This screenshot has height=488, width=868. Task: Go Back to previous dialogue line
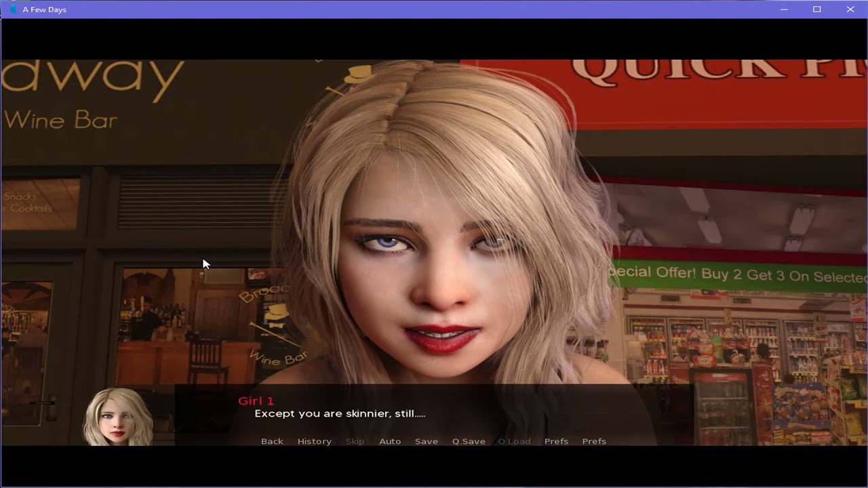coord(272,441)
